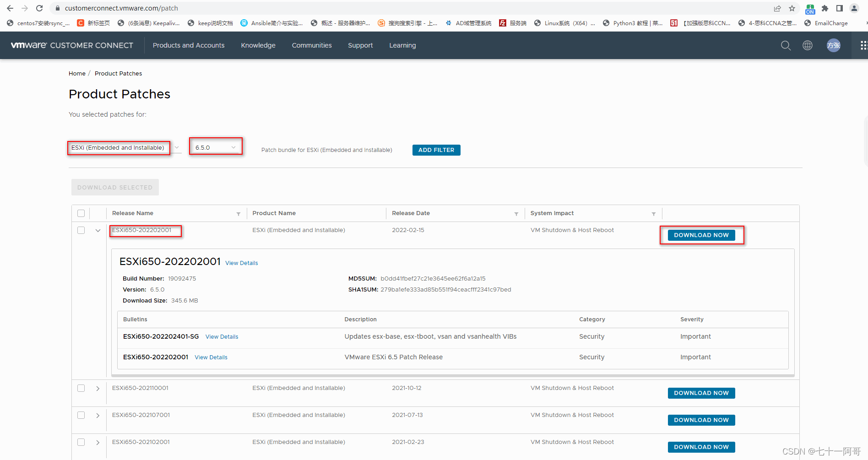Image resolution: width=868 pixels, height=460 pixels.
Task: View Details next to ESXi650-202202001 heading
Action: [x=242, y=263]
